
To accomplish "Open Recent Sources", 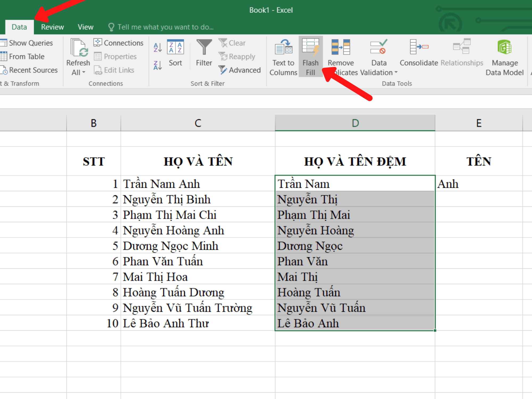I will [x=29, y=70].
